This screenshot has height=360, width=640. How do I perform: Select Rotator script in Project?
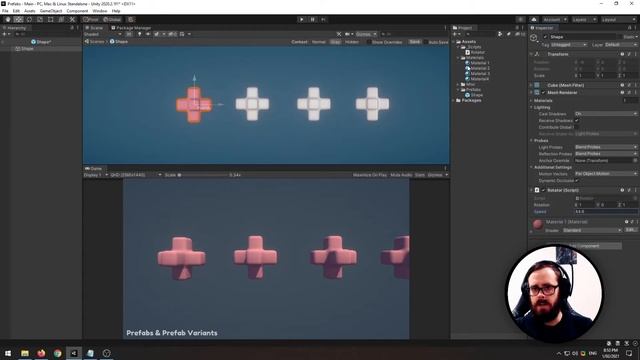click(475, 52)
